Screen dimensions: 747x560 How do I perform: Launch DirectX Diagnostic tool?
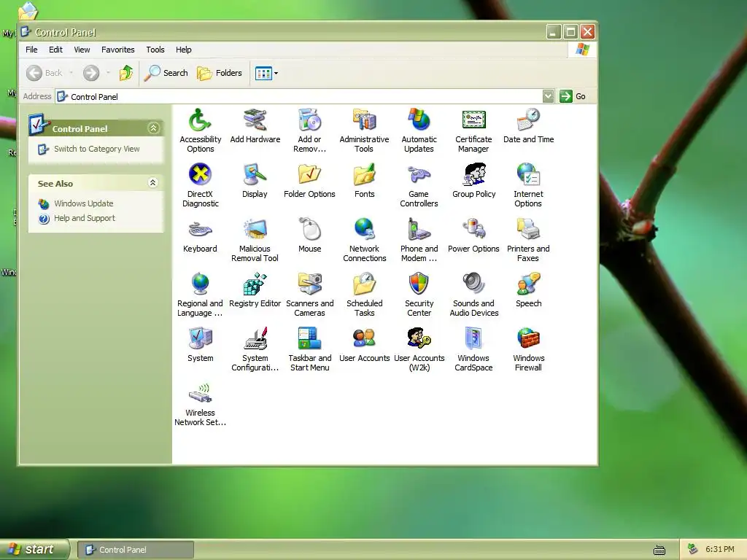coord(200,184)
